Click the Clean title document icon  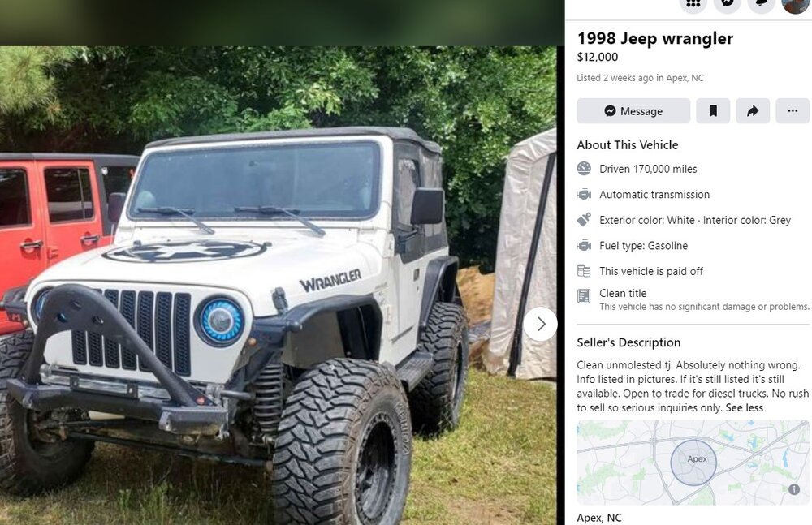[584, 296]
